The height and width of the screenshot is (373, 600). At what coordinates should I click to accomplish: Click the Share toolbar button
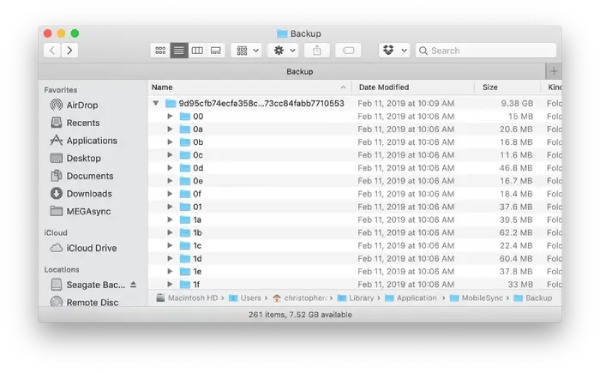click(x=317, y=50)
